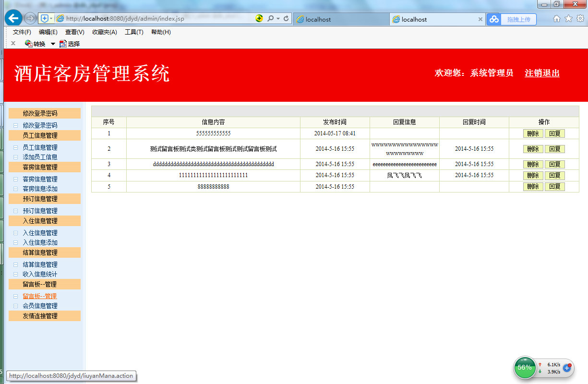Open 客房信息管理 sidebar link
Screen dimensions: 588x384
point(40,179)
